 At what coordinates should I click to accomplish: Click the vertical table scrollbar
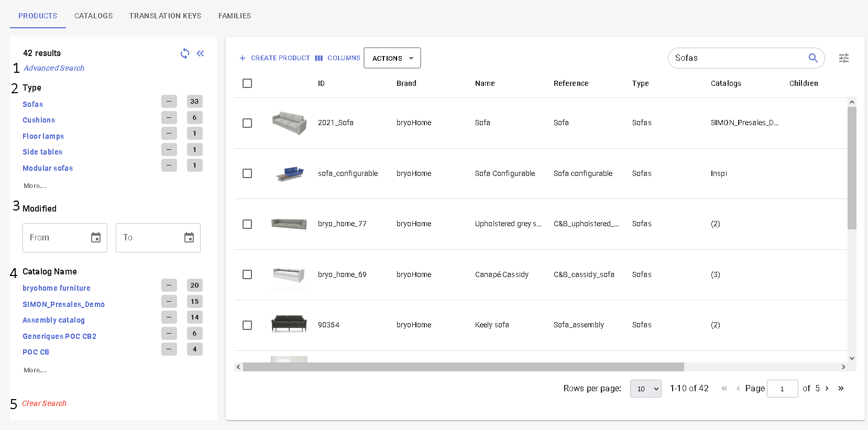pyautogui.click(x=852, y=168)
